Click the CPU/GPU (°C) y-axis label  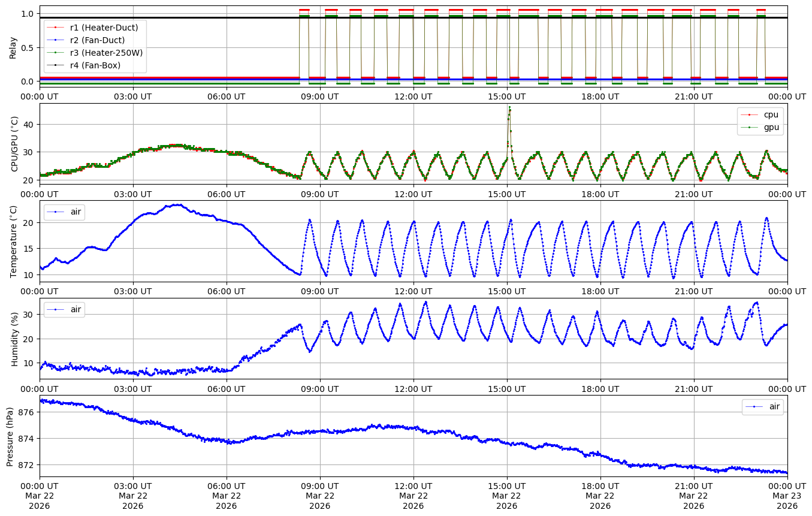(14, 144)
